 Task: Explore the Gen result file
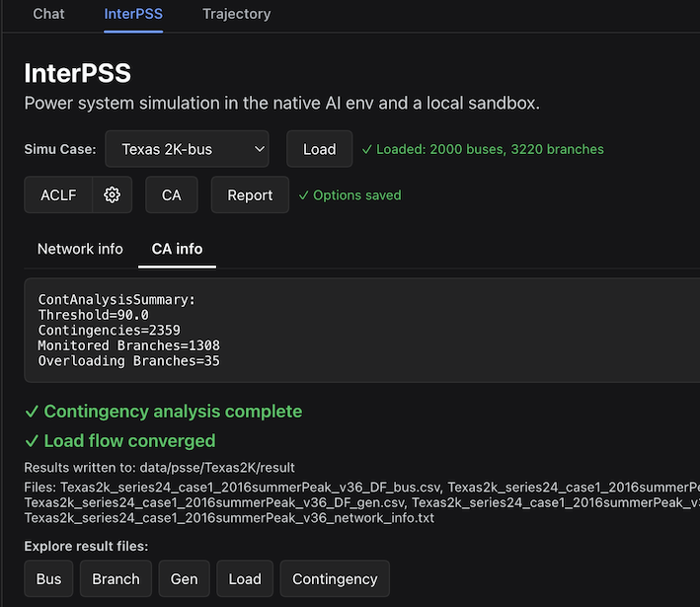(184, 578)
